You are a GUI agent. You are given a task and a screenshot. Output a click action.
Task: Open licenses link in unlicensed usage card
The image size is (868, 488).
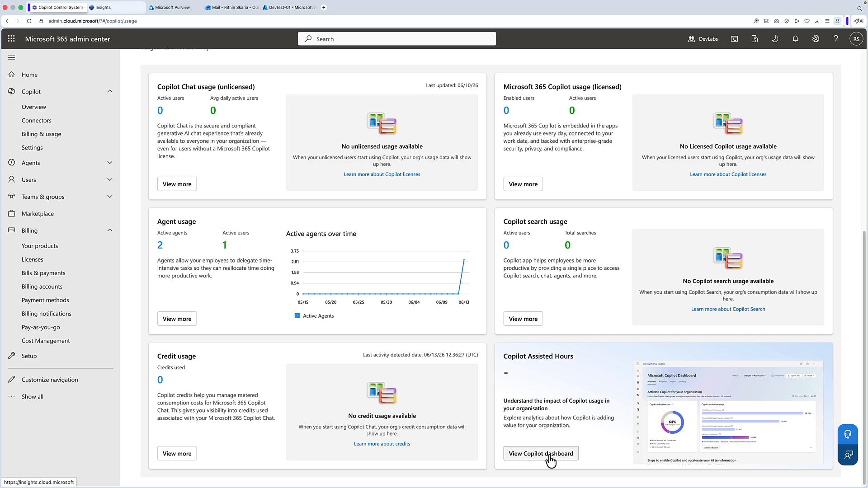(382, 174)
